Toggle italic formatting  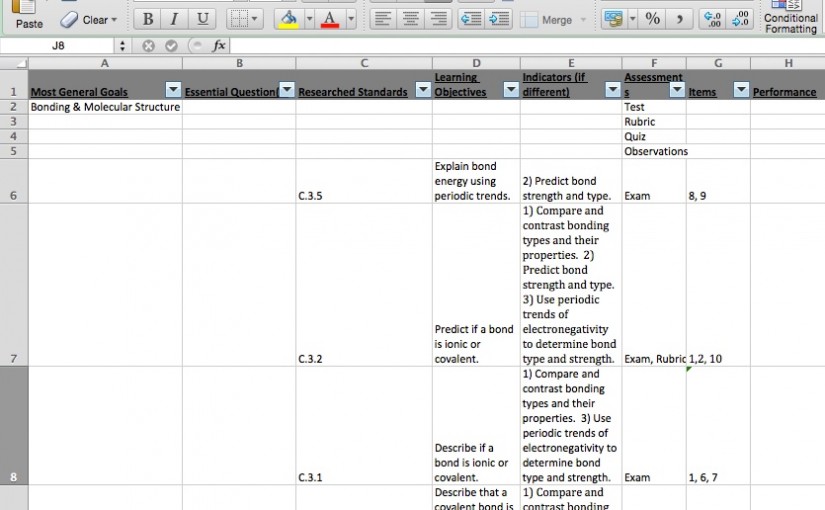point(175,19)
